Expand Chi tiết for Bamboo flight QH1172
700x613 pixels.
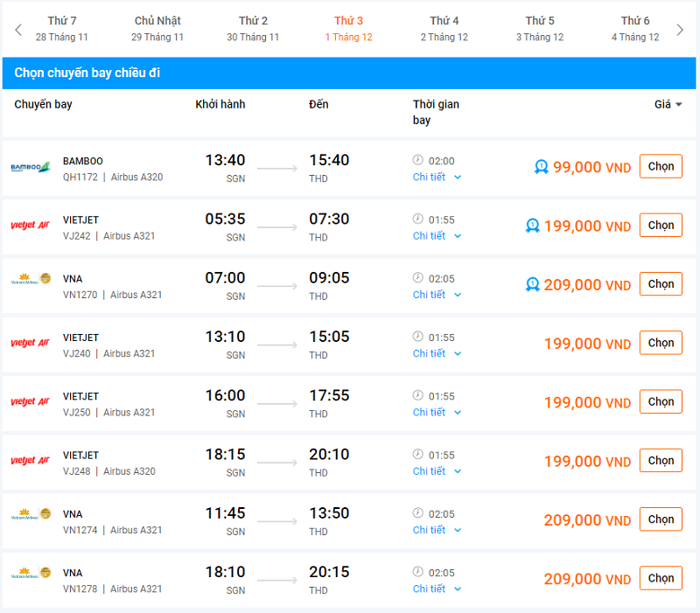(437, 177)
